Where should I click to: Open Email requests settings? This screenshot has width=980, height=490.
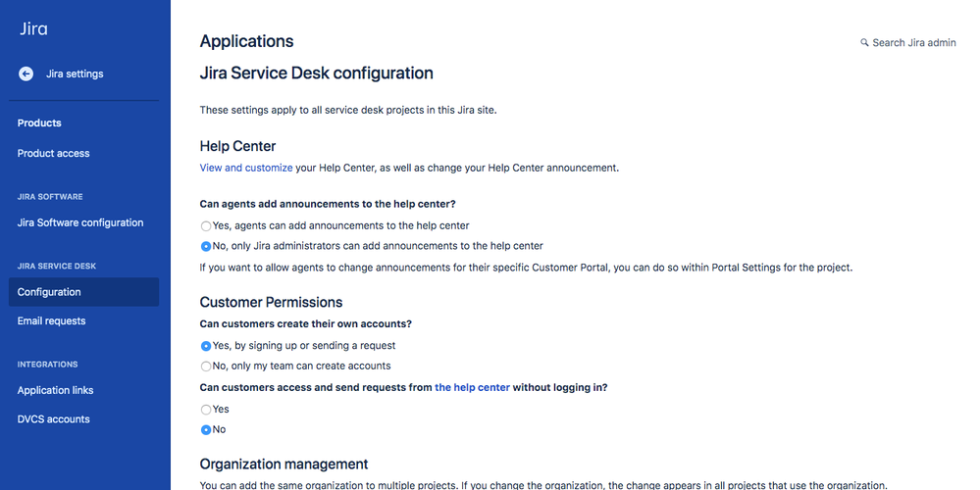51,320
